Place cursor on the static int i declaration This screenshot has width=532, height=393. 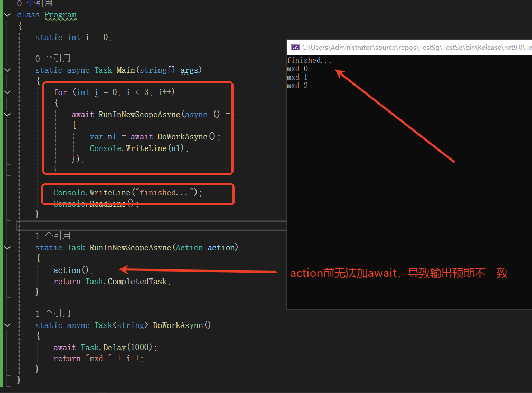[73, 37]
